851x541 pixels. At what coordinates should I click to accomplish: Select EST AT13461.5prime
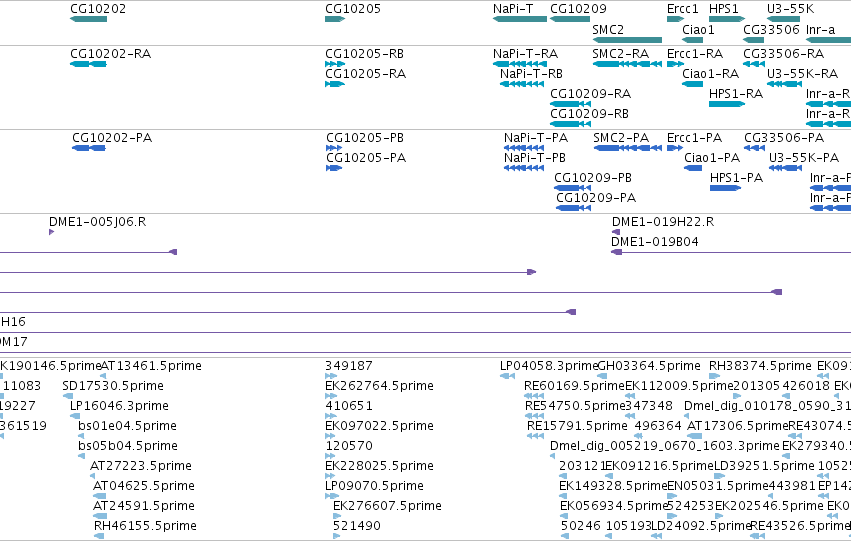coord(103,376)
